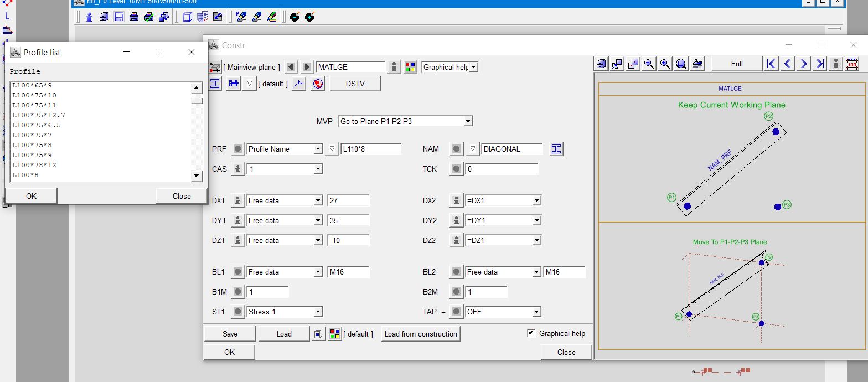Toggle the round button beside BL2
Screen dimensions: 868x382
[x=456, y=272]
